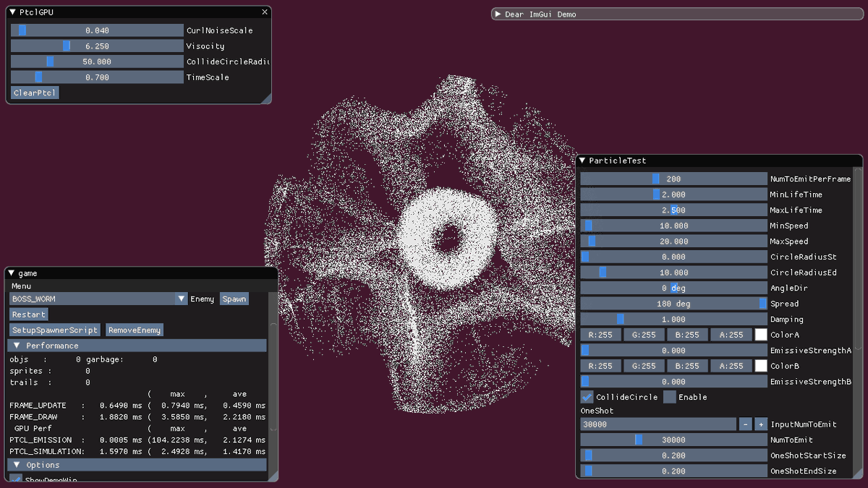Check the Enable checkbox

tap(670, 397)
